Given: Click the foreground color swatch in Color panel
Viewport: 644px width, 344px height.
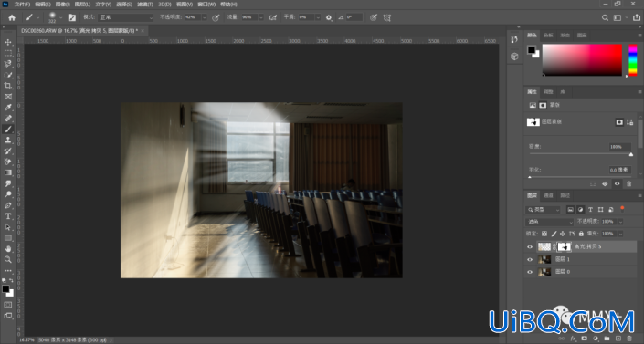Looking at the screenshot, I should [x=532, y=49].
